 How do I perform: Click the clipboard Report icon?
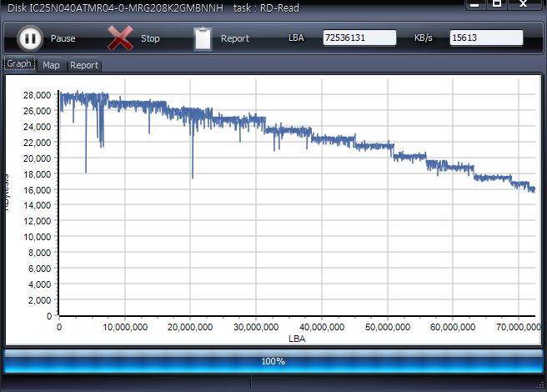[203, 38]
